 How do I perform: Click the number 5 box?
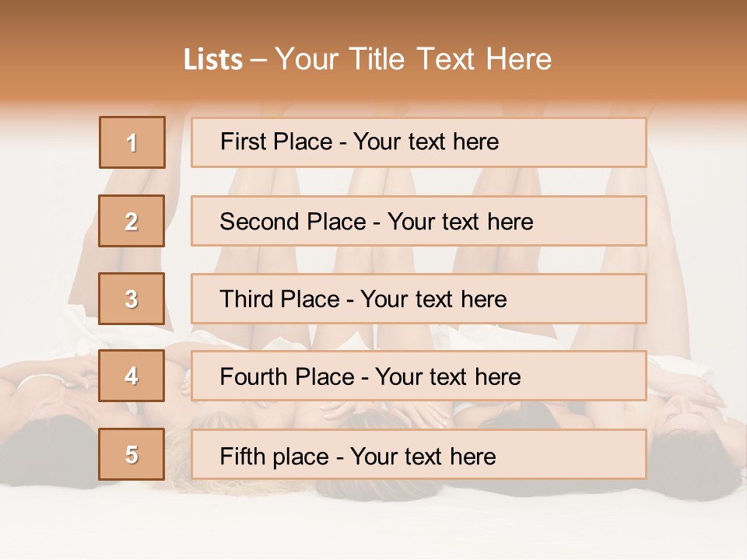(x=132, y=454)
